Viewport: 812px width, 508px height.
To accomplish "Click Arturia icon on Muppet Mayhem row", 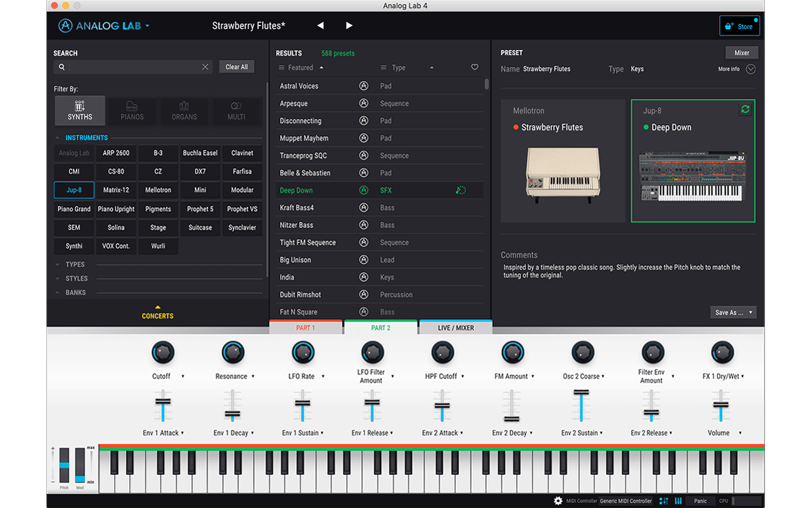I will [364, 138].
